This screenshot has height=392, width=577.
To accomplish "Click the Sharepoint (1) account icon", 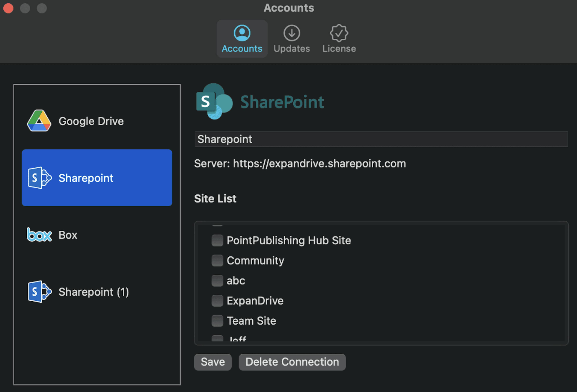I will coord(40,292).
